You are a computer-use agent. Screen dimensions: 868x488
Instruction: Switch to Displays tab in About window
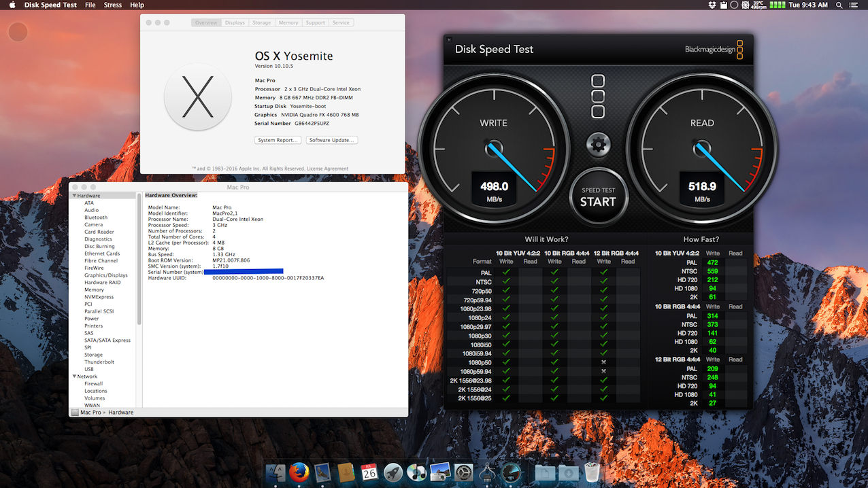235,22
